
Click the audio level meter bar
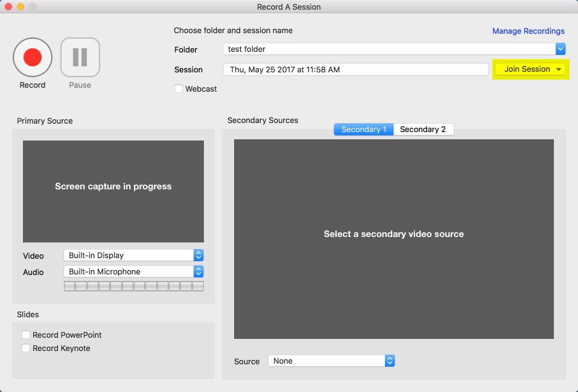(133, 286)
